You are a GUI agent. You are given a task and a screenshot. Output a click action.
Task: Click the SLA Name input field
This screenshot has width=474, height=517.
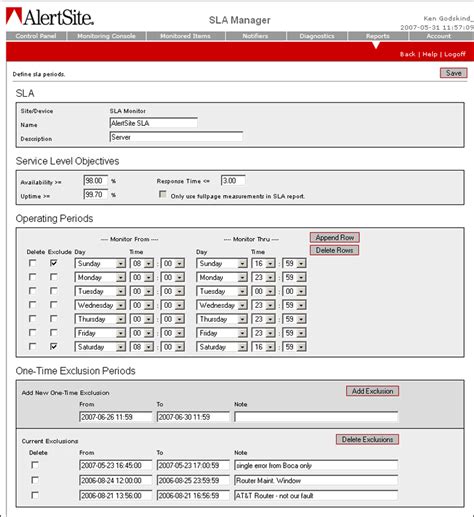[153, 123]
